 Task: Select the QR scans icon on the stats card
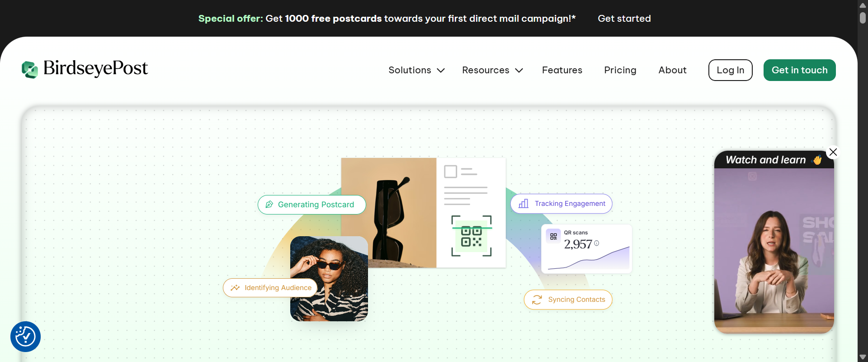click(x=553, y=236)
